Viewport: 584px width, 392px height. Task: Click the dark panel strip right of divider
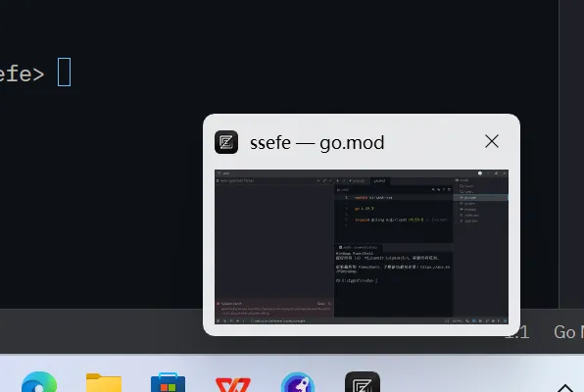coord(571,154)
